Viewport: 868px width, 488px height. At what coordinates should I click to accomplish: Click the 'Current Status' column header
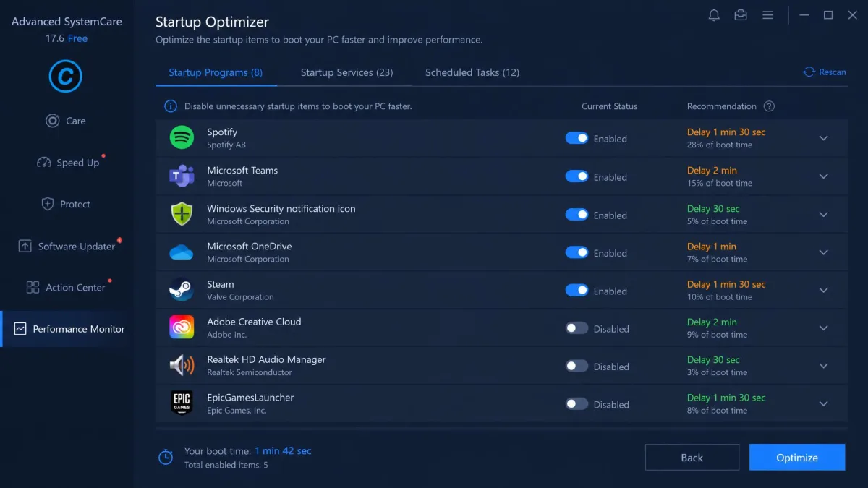(609, 106)
